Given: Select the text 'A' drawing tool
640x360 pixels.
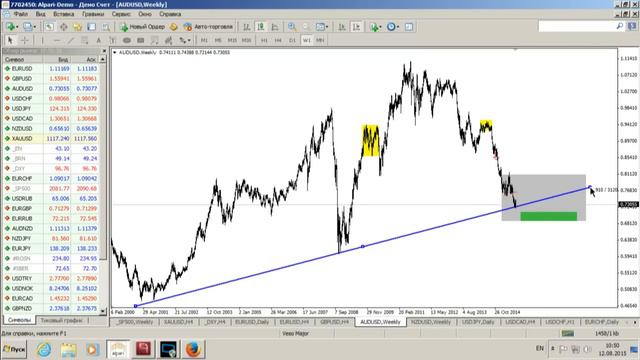Looking at the screenshot, I should click(x=98, y=40).
